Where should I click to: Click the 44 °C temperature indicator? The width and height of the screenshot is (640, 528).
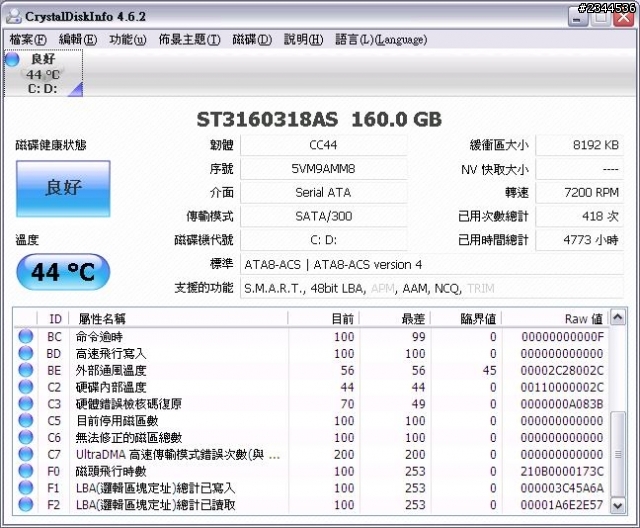tap(63, 272)
